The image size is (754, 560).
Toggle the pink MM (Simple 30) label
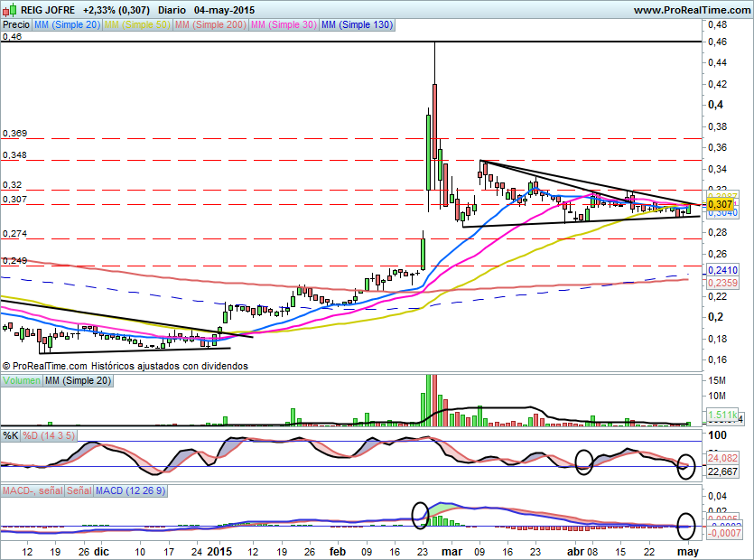284,25
